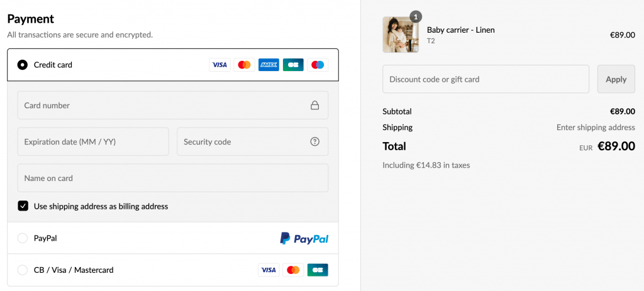Click the American Express card icon
Viewport: 644px width, 291px height.
tap(269, 65)
